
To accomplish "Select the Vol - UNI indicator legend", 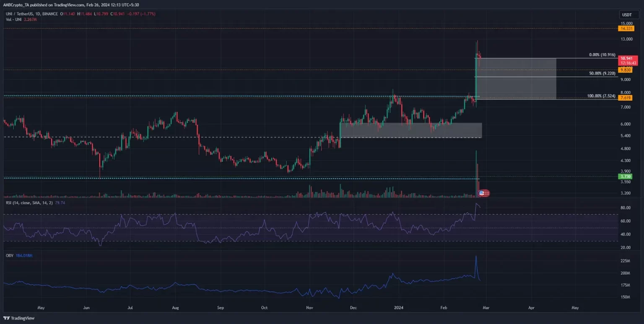I will (x=12, y=19).
